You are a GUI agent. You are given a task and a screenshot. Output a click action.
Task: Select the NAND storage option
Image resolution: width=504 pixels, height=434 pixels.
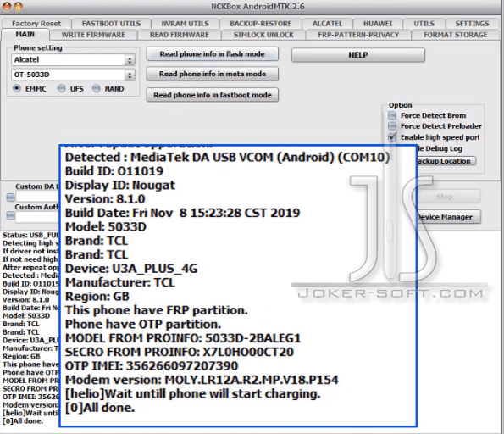96,88
